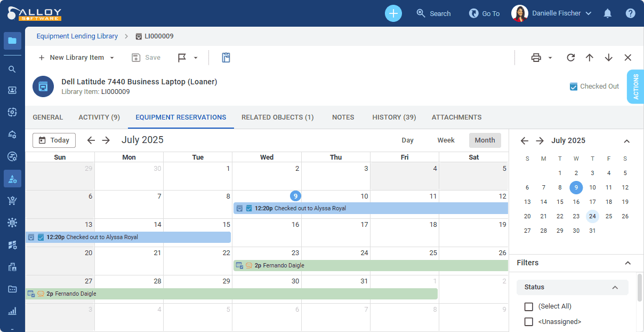Click the search magnifier in left sidebar
The image size is (644, 332).
(12, 69)
